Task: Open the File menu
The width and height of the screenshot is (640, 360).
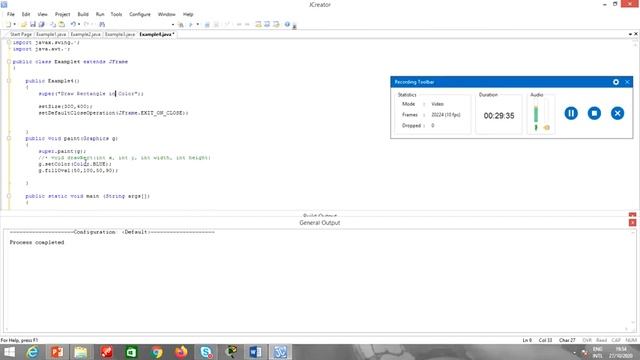Action: point(11,14)
